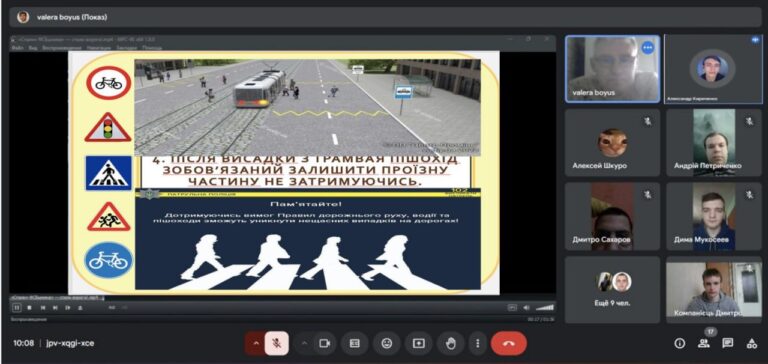The image size is (768, 364).
Task: Turn on captions in the meeting
Action: tap(355, 343)
